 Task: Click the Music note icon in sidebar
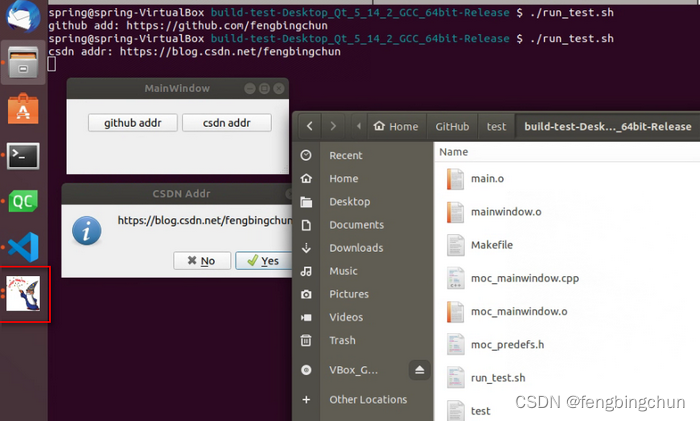[306, 271]
